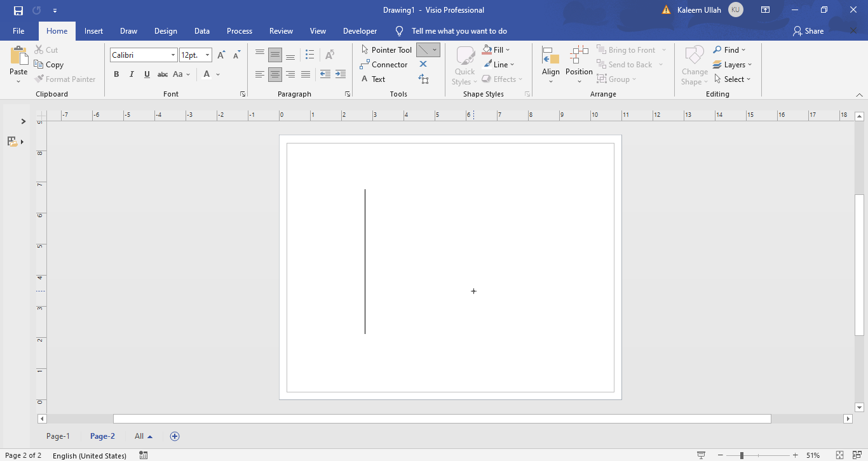Activate the Connector tool
The image size is (868, 461).
(x=384, y=64)
